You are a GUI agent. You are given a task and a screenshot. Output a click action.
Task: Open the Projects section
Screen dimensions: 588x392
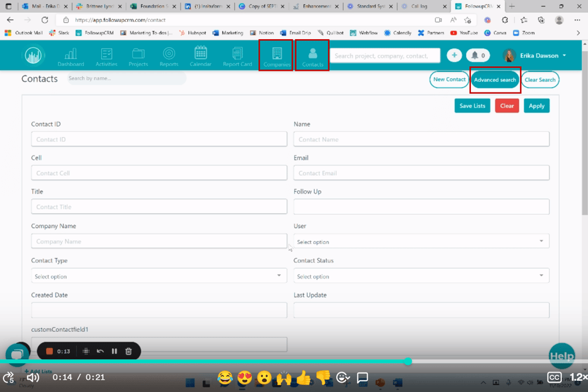(138, 55)
